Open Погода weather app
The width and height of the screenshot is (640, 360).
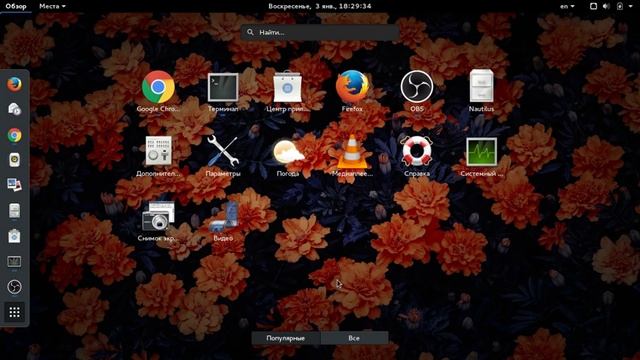click(x=288, y=152)
